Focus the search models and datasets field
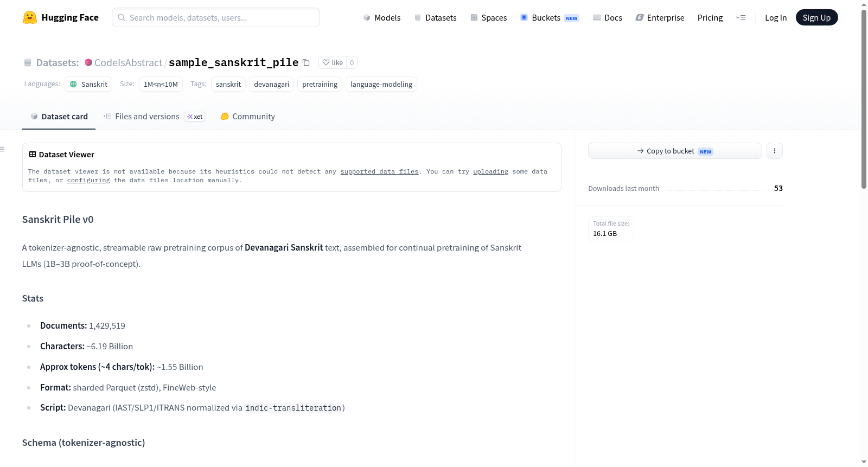 click(x=216, y=17)
